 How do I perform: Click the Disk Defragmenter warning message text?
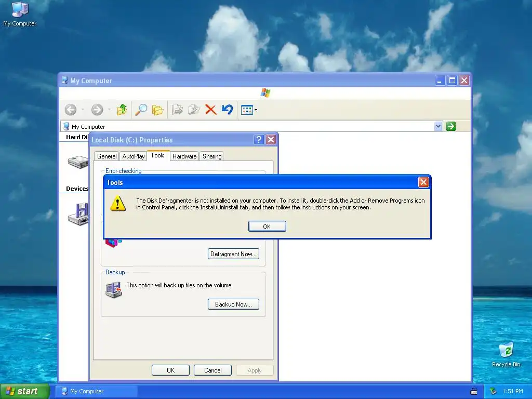(x=280, y=204)
